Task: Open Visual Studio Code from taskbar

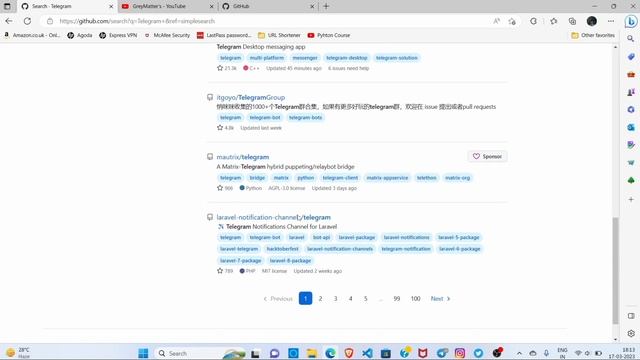Action: [x=367, y=353]
